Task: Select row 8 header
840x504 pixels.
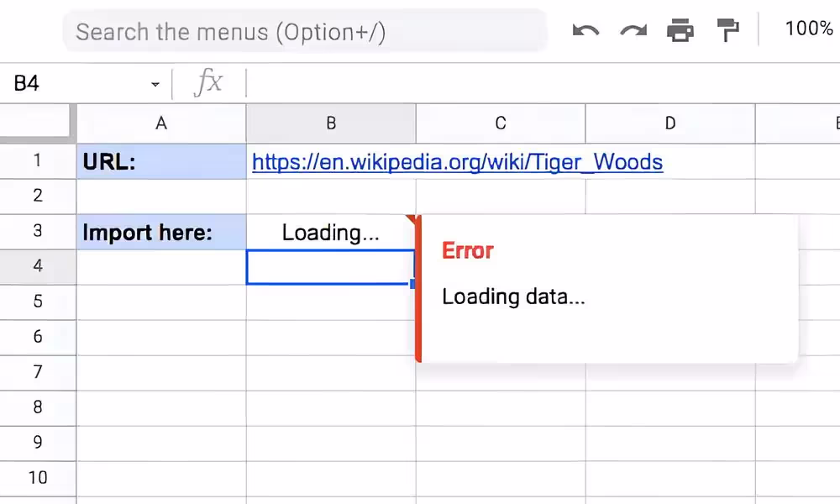Action: pos(38,407)
